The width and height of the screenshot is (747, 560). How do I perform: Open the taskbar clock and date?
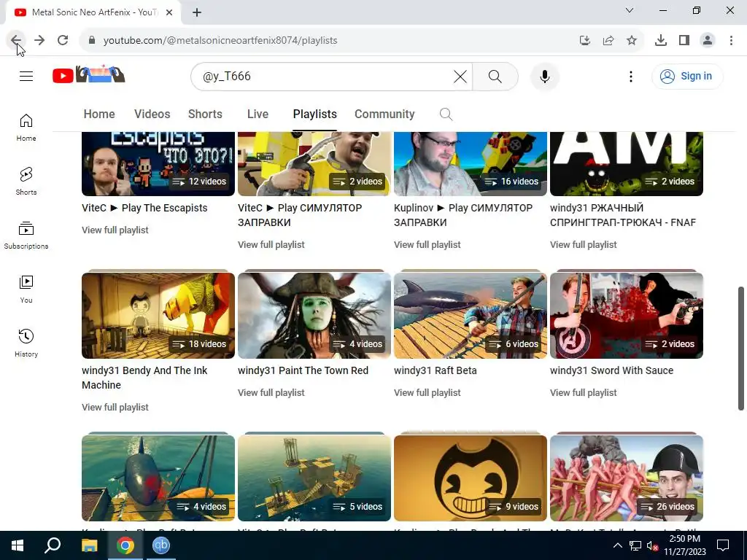point(685,545)
